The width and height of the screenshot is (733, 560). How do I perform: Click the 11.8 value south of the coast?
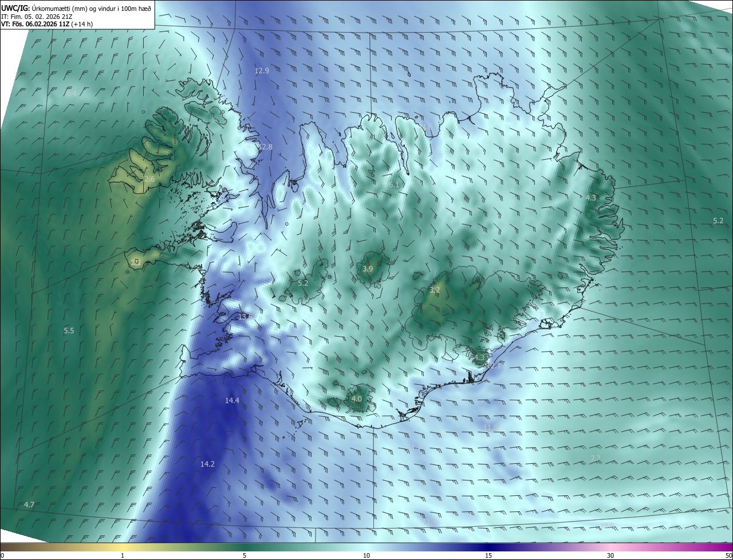490,428
